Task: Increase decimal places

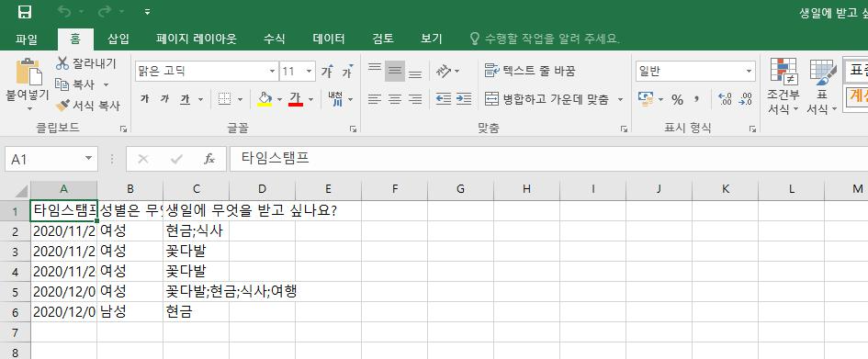Action: pos(725,99)
